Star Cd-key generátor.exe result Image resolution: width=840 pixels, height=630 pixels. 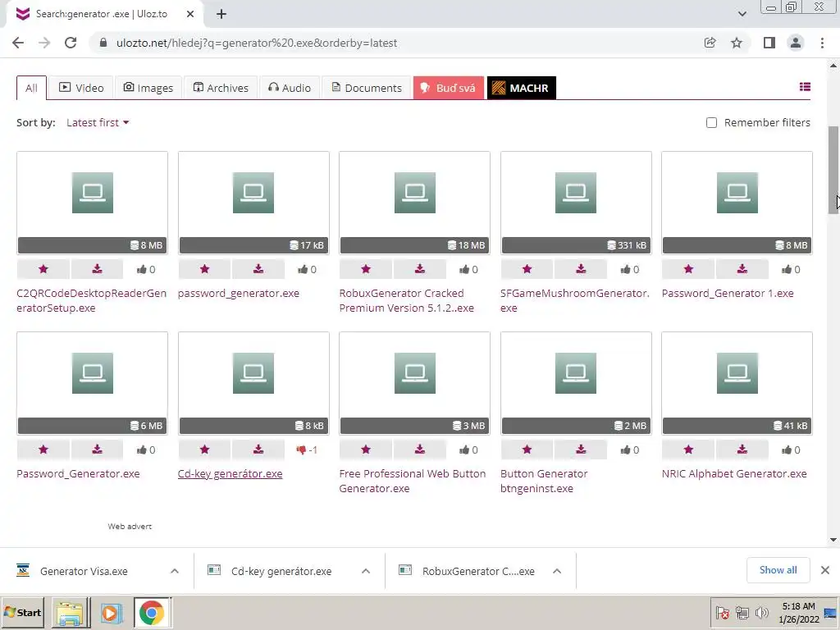pos(204,450)
